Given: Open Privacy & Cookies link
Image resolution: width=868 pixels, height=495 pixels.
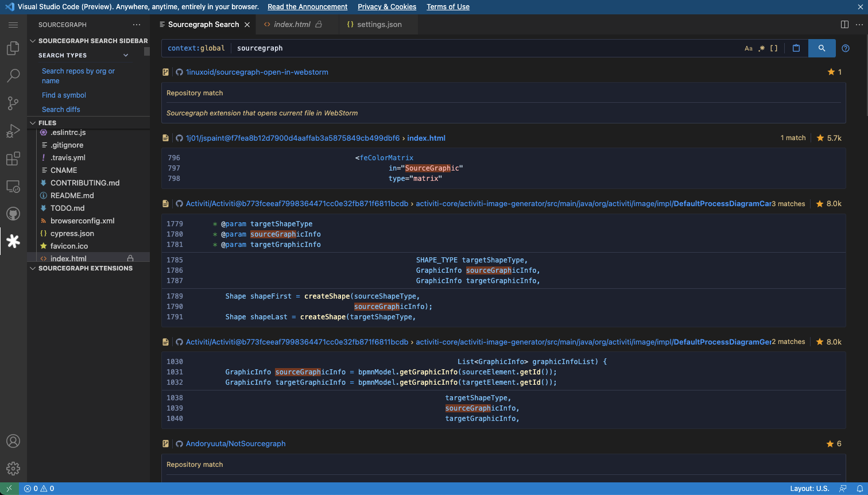Looking at the screenshot, I should [x=387, y=7].
